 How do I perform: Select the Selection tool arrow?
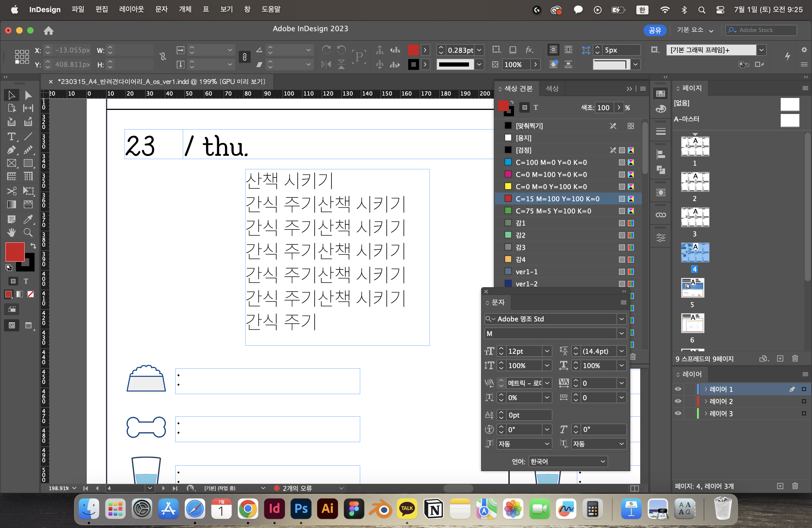(x=11, y=95)
